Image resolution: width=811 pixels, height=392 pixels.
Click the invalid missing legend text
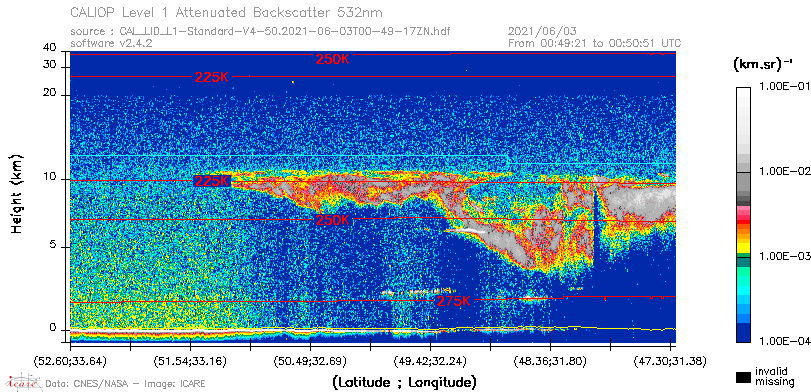[775, 377]
